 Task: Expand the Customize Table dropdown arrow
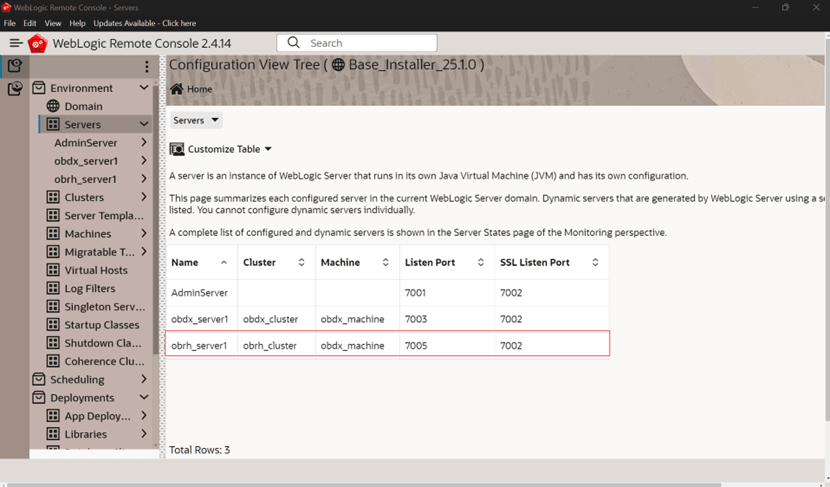point(268,149)
